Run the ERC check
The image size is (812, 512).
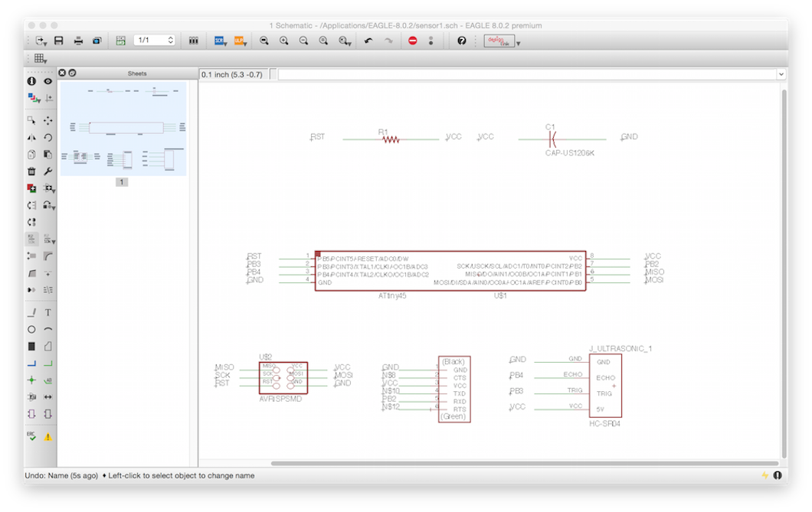coord(31,436)
